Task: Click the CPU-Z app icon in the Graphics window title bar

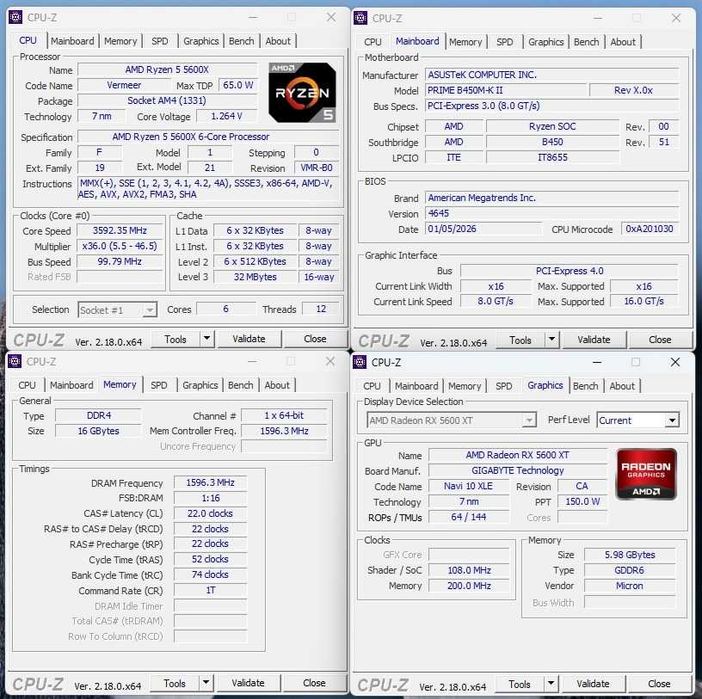Action: point(360,362)
